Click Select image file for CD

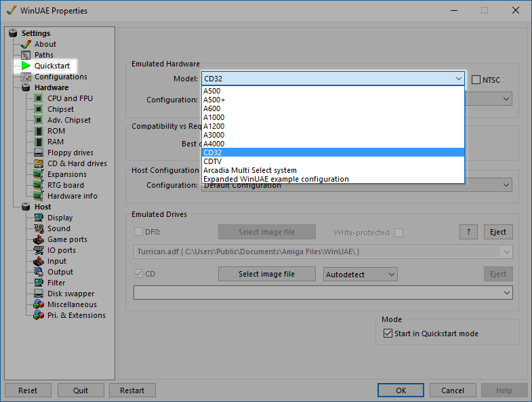(266, 274)
